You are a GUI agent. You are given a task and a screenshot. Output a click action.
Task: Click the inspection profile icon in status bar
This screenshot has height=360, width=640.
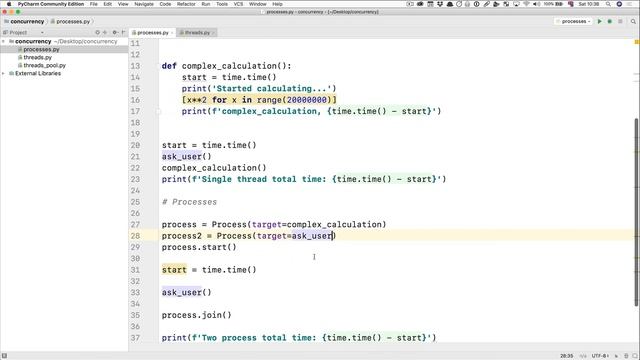(626, 356)
